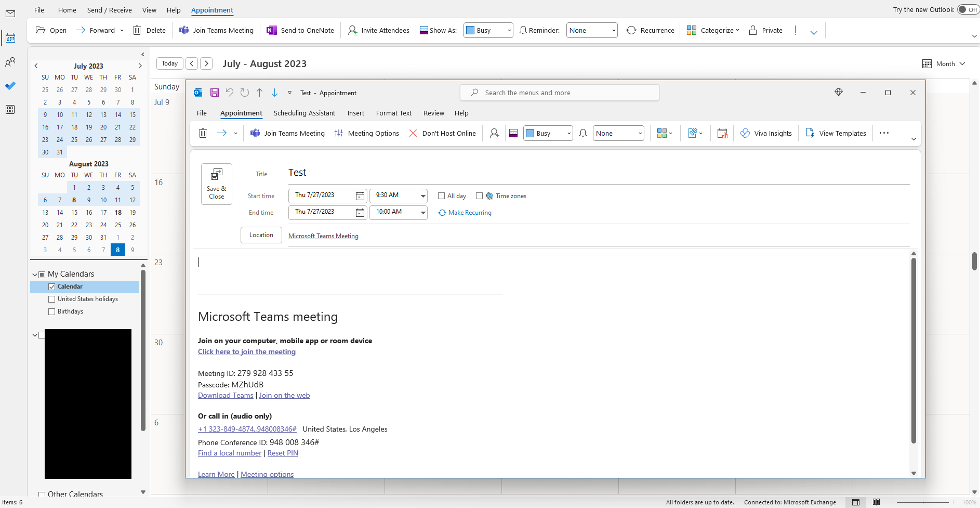Toggle the My Calendars group checkbox
The image size is (980, 508).
coord(42,275)
